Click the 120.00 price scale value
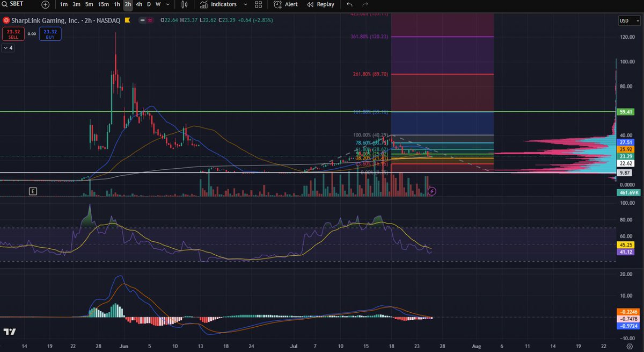 point(626,37)
